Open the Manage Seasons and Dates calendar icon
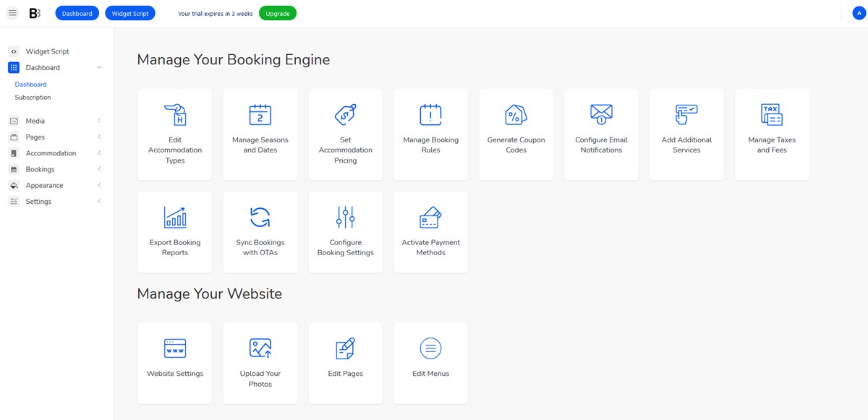868x420 pixels. pos(260,114)
